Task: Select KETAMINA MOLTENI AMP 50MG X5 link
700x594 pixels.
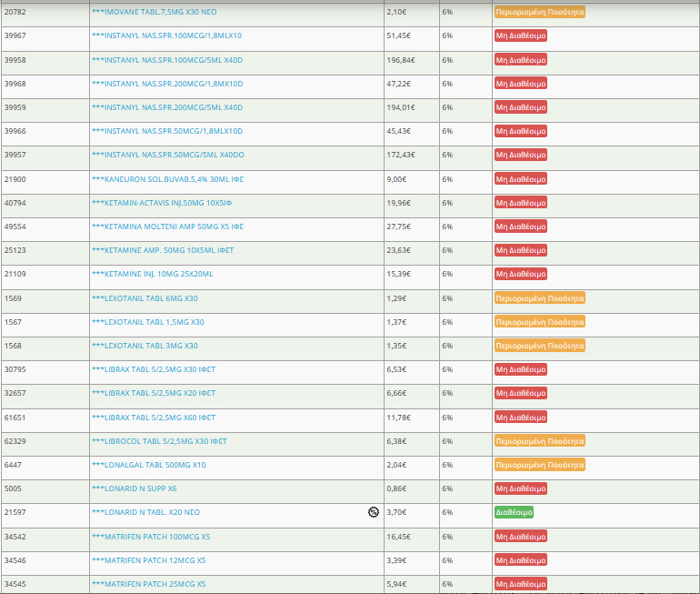Action: coord(167,227)
